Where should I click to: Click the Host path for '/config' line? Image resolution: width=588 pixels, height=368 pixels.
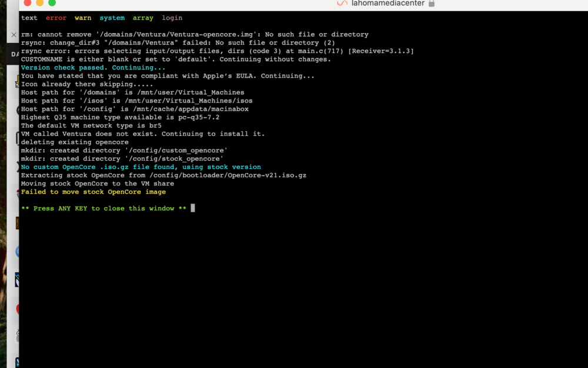pos(135,109)
